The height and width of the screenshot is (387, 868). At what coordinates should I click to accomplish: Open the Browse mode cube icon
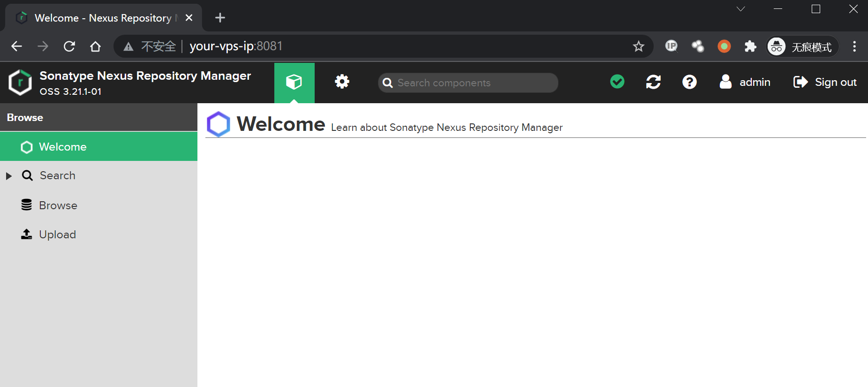click(294, 83)
